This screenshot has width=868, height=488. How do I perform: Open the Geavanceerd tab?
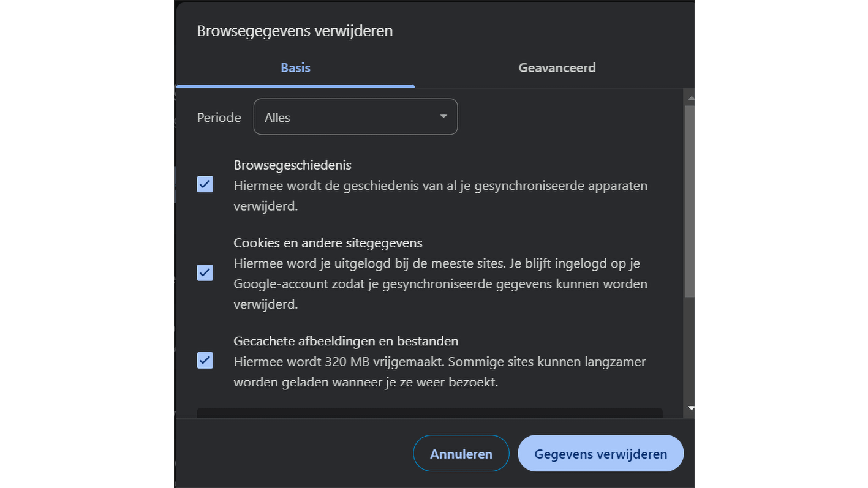click(557, 68)
